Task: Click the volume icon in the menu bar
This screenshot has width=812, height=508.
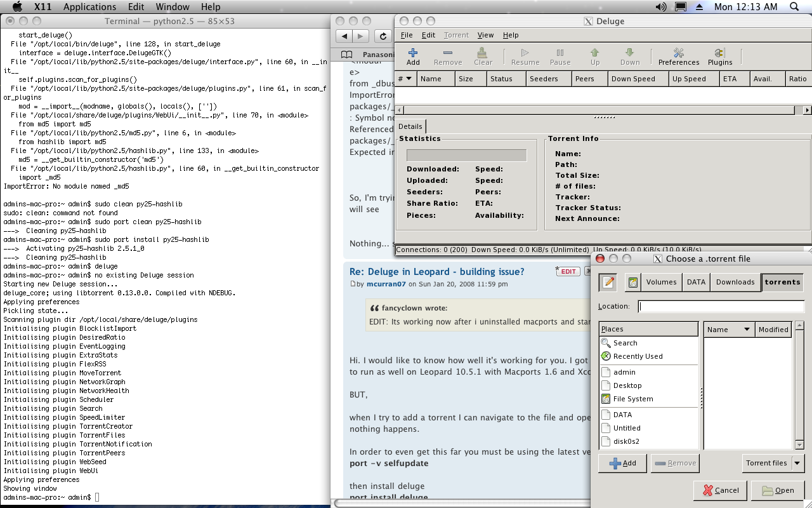Action: coord(661,7)
